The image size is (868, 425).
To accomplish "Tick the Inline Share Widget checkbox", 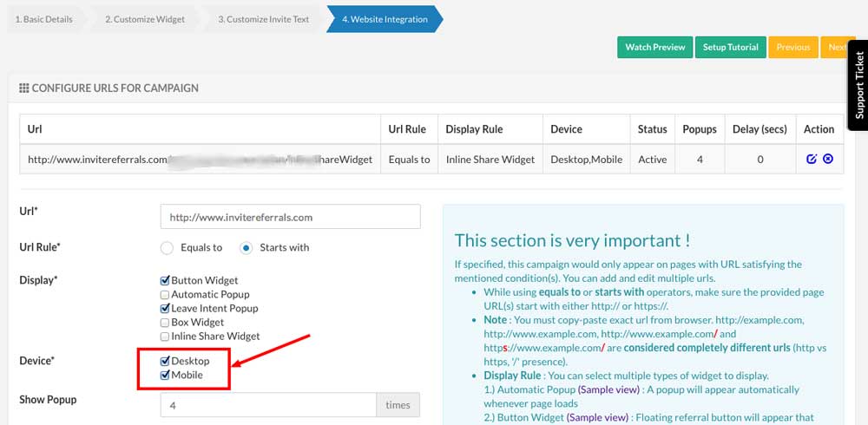I will 164,337.
